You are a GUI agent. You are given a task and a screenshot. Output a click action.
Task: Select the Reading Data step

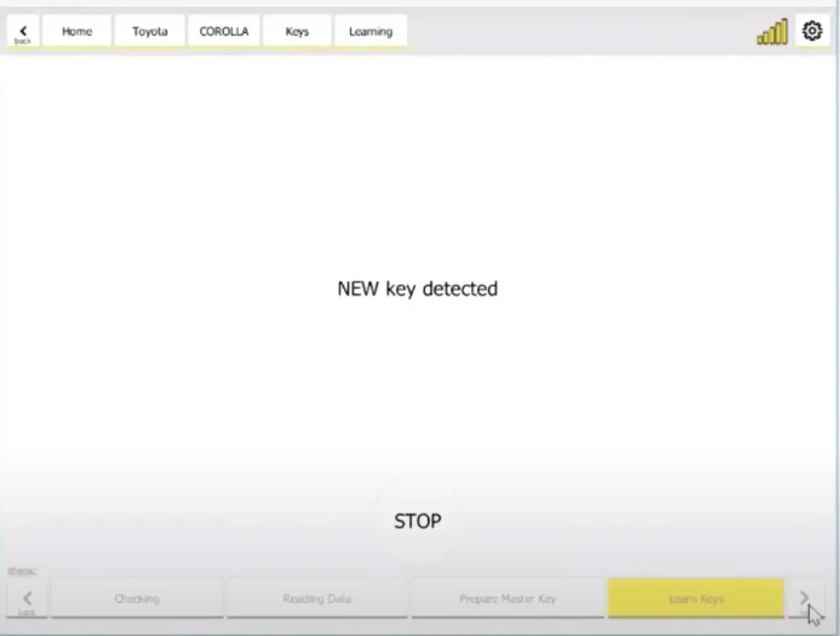coord(317,599)
